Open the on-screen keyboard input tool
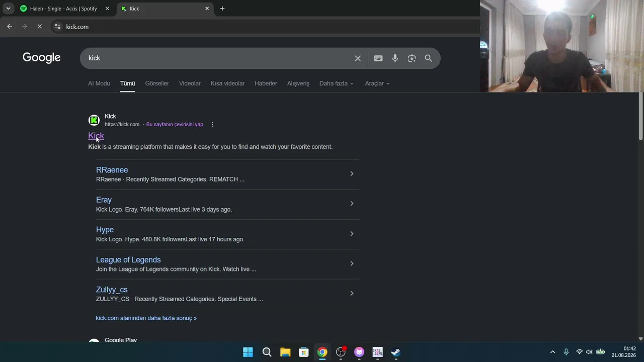644x362 pixels. click(378, 58)
